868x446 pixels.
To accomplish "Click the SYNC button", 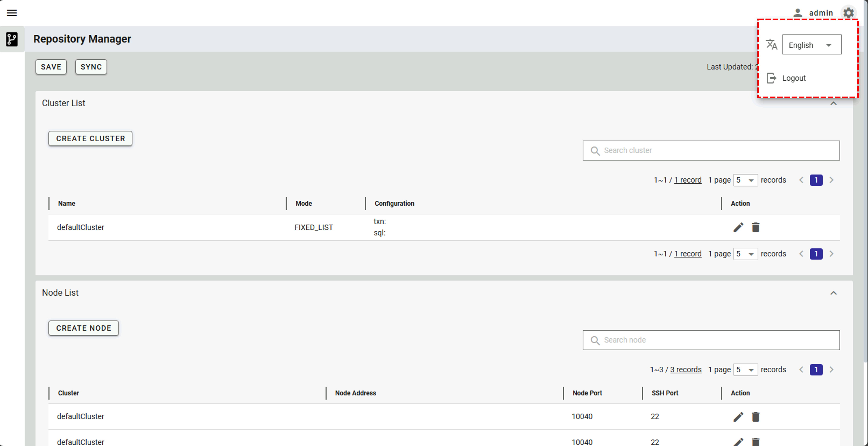I will [91, 67].
